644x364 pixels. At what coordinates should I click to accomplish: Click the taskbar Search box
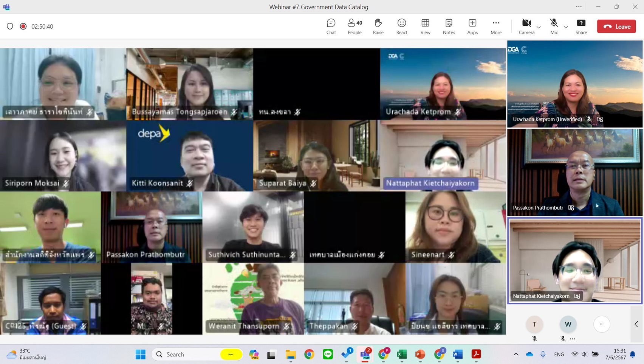click(197, 355)
